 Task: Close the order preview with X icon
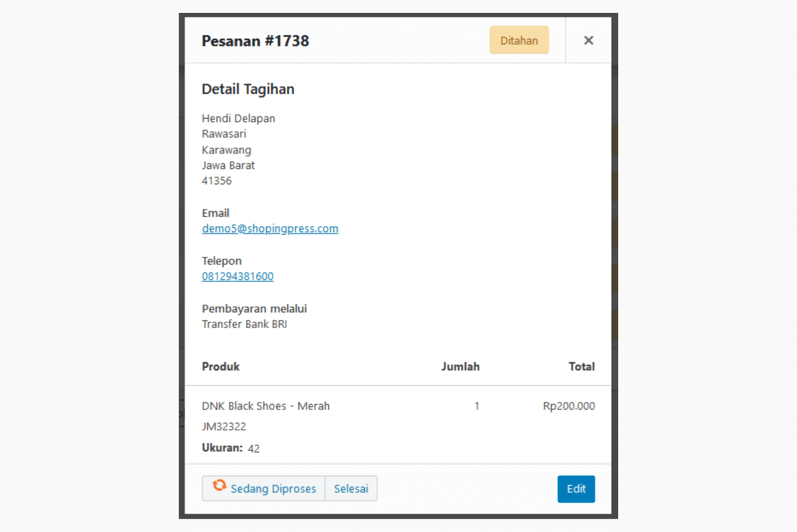(588, 40)
